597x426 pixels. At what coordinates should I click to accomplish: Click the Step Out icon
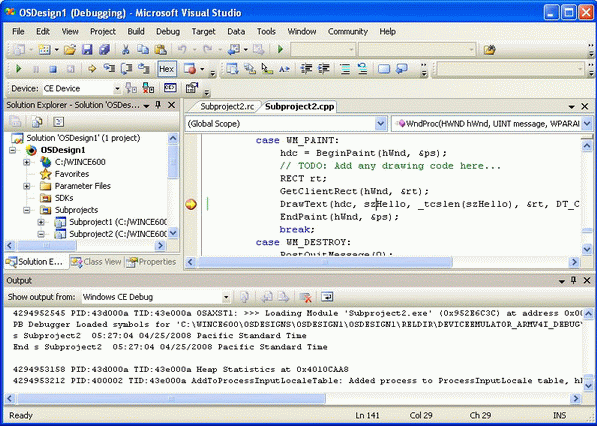143,69
